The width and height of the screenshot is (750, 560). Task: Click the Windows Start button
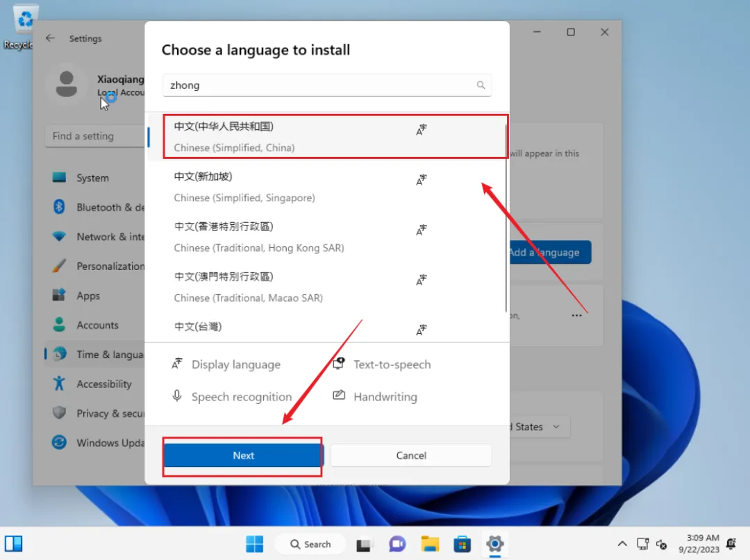254,544
